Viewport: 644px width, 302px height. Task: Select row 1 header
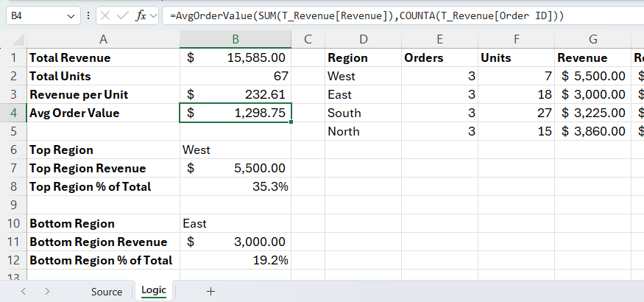(x=13, y=57)
